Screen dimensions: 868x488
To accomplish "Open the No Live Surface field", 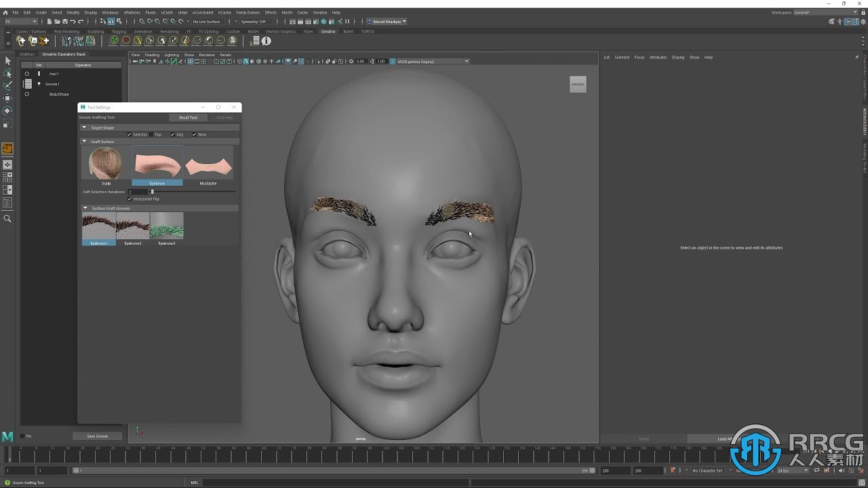I will click(207, 21).
